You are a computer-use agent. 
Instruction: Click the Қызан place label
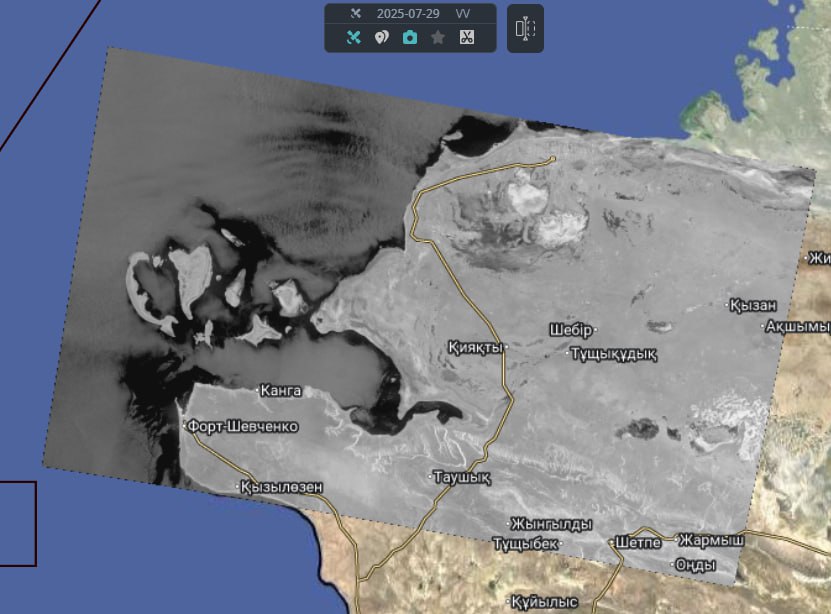[x=753, y=306]
